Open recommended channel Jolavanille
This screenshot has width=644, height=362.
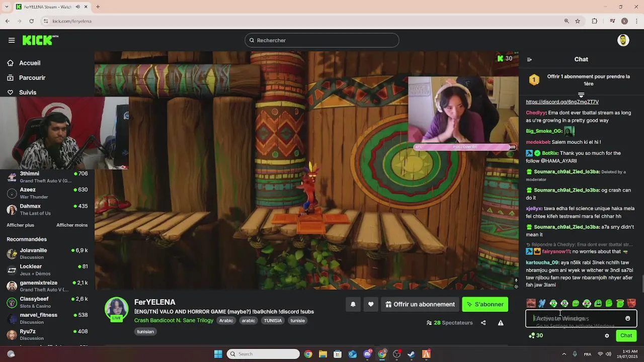47,253
